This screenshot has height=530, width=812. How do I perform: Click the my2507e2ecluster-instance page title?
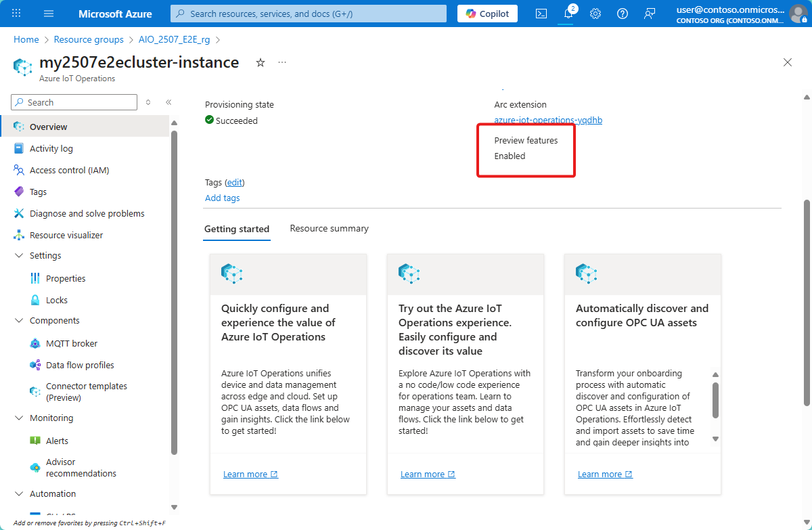click(x=139, y=62)
